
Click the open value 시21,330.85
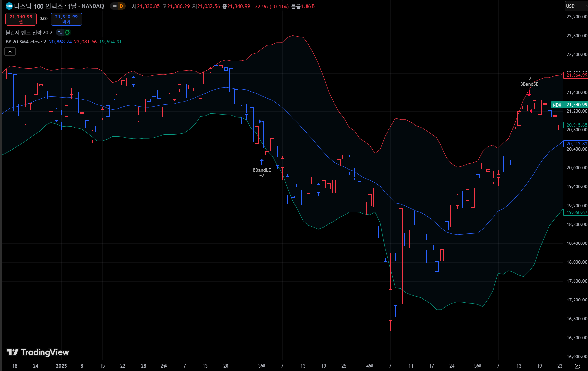(x=146, y=6)
